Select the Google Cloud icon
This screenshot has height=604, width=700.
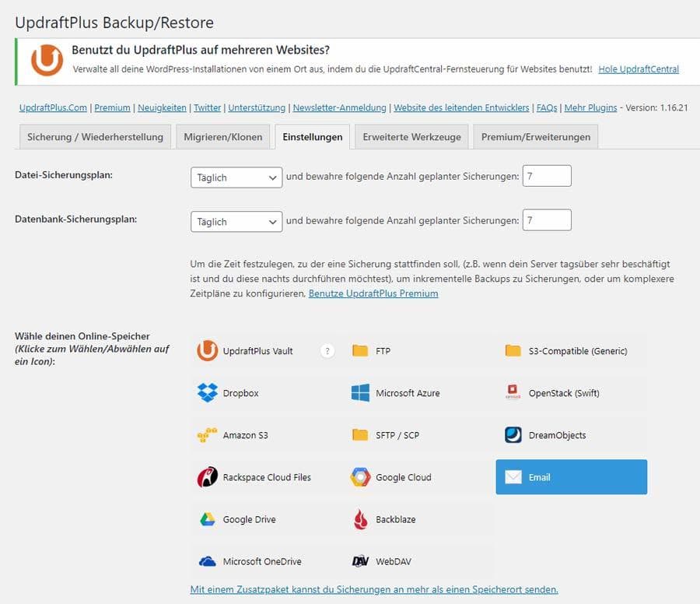point(360,476)
